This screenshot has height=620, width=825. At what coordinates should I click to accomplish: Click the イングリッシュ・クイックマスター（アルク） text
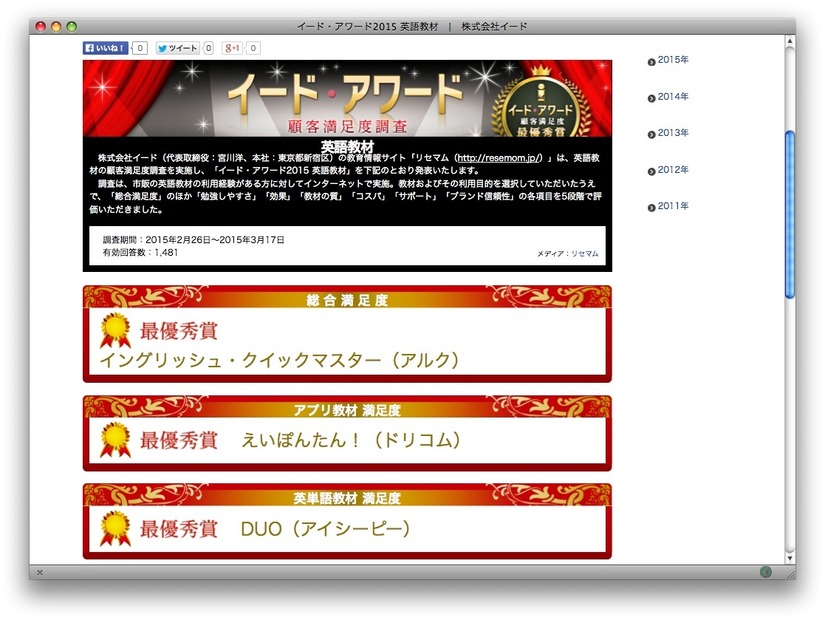[279, 360]
